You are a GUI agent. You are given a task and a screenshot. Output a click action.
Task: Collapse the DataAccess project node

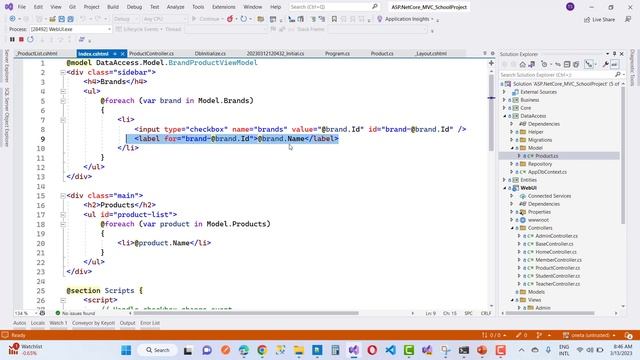pyautogui.click(x=504, y=116)
